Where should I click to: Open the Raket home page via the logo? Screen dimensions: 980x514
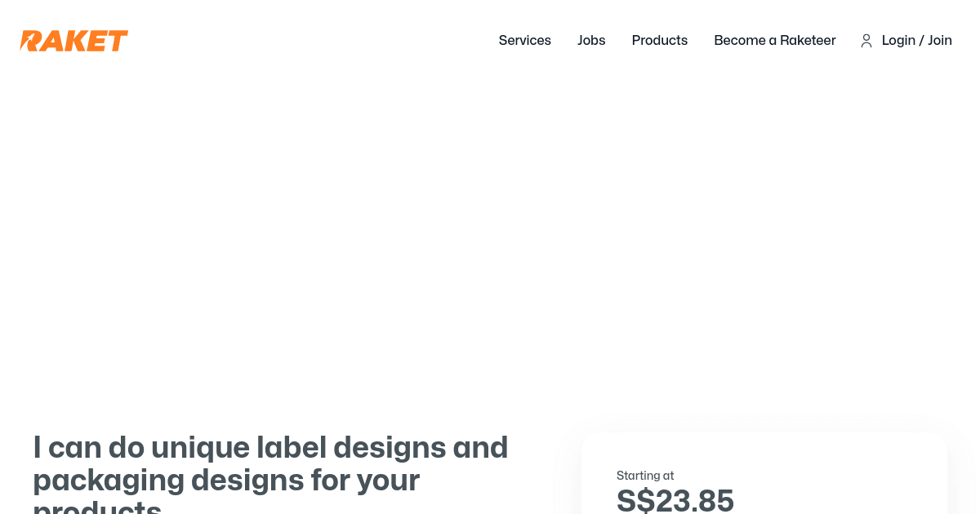pos(73,41)
